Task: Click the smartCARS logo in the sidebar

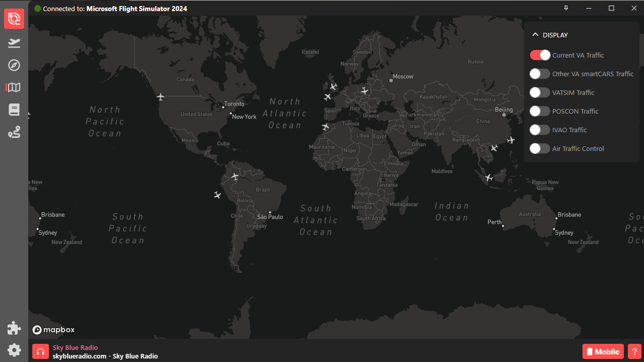Action: [14, 19]
